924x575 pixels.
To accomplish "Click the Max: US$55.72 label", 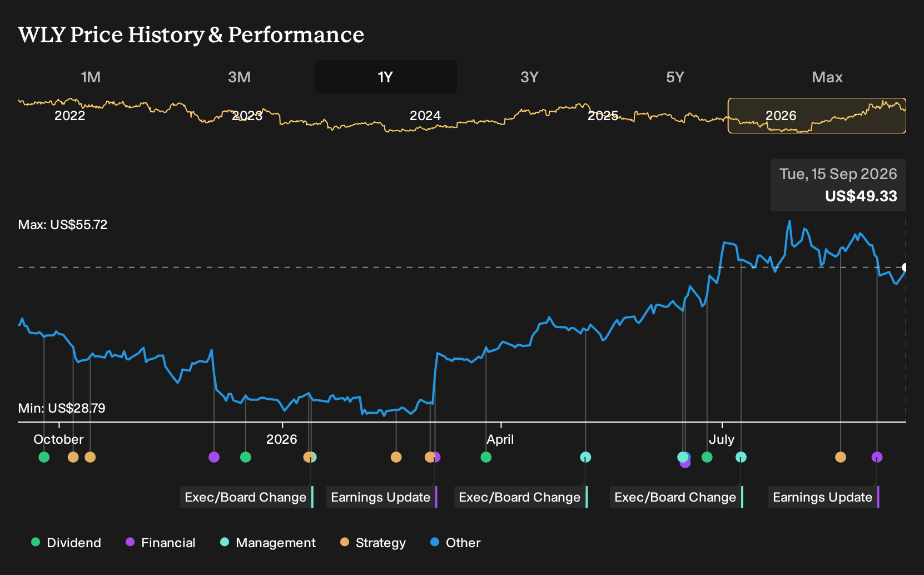I will tap(63, 225).
